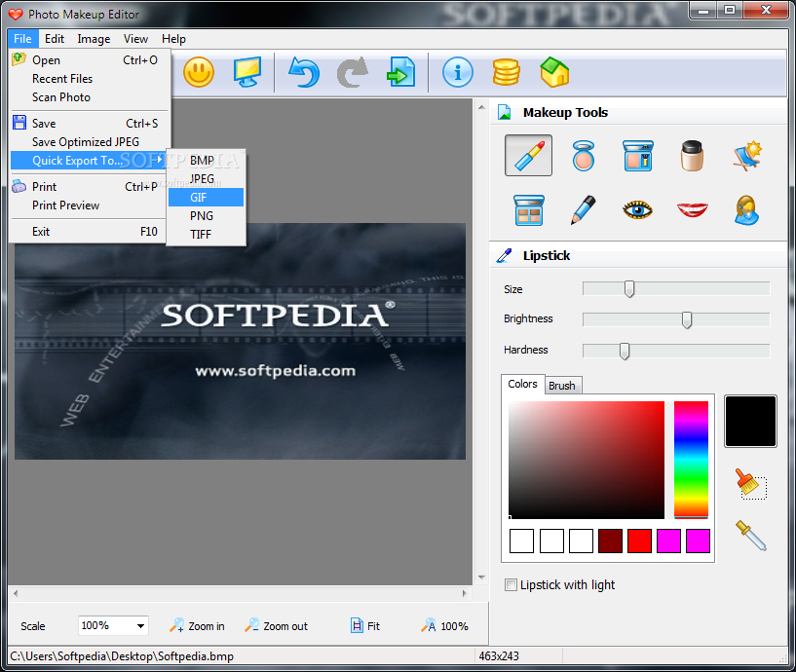Choose Print from File menu

(x=91, y=187)
